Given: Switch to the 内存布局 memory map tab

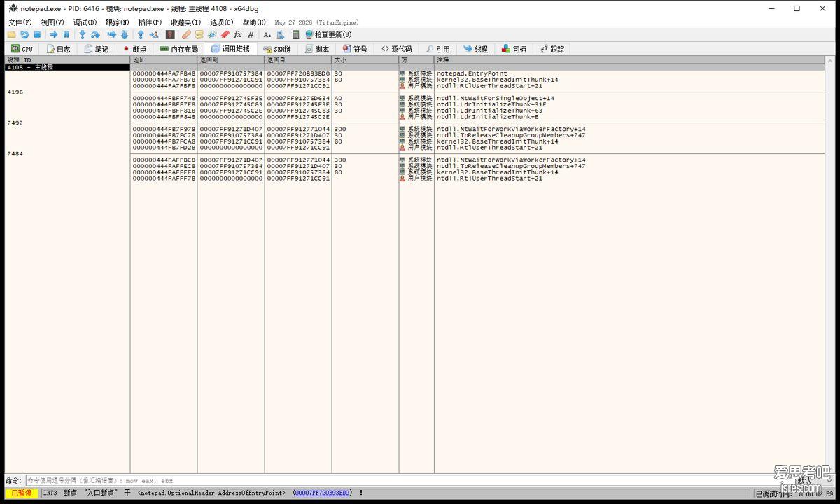Looking at the screenshot, I should 178,49.
